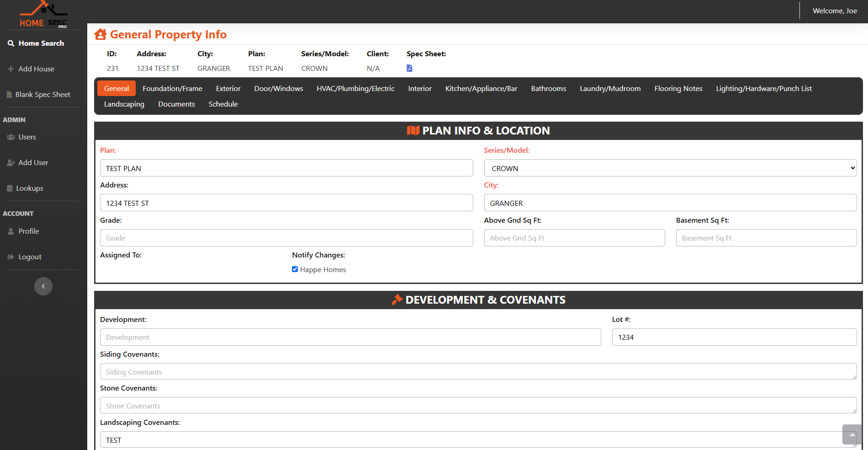Switch to the Foundation/Frame tab

tap(172, 89)
